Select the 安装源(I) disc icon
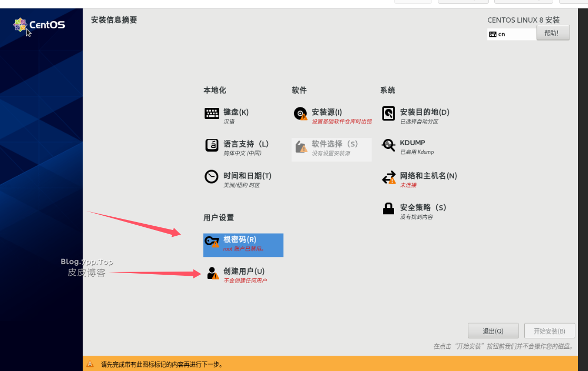 (300, 114)
